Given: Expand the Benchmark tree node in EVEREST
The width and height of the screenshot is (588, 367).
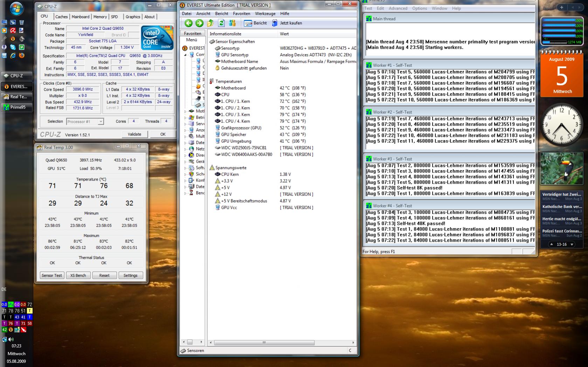Looking at the screenshot, I should [x=185, y=193].
